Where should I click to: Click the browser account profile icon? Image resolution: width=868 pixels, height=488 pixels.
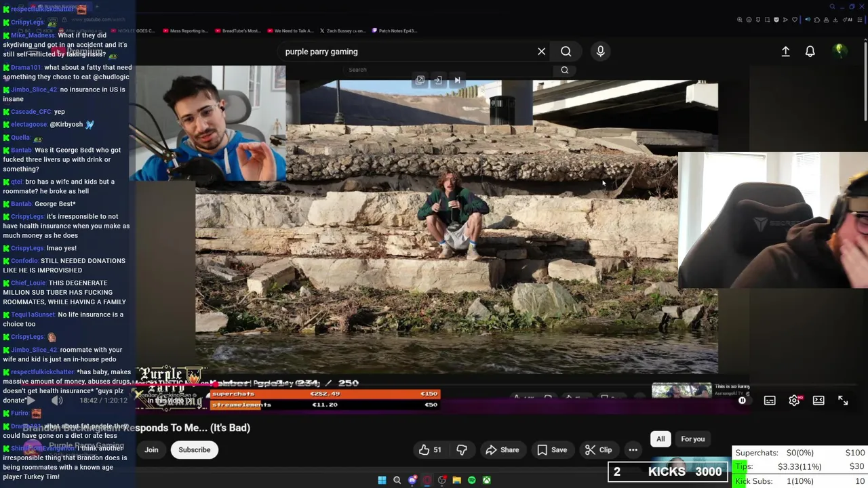(826, 20)
